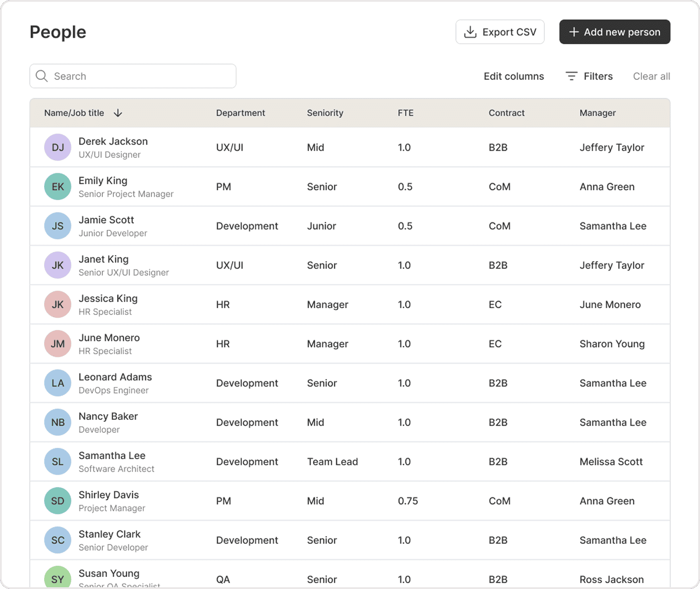Click the sort arrow beside Name/Job title
The height and width of the screenshot is (589, 700).
click(118, 113)
